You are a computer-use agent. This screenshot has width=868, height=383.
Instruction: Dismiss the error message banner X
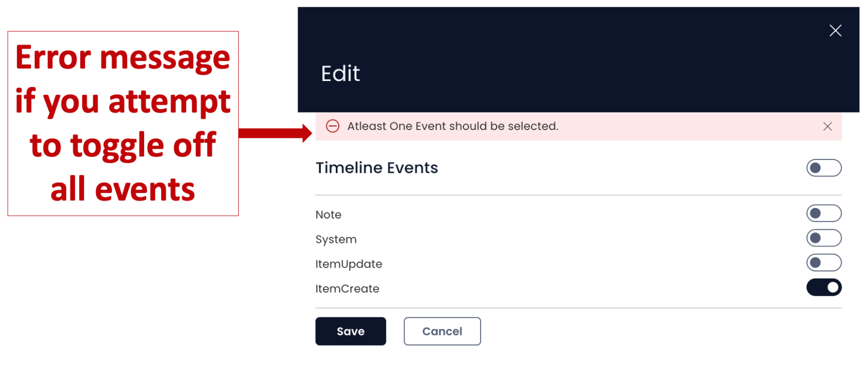827,126
